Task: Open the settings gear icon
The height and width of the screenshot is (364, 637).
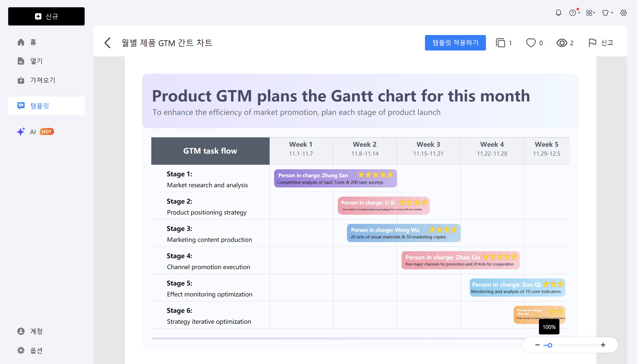Action: [623, 13]
